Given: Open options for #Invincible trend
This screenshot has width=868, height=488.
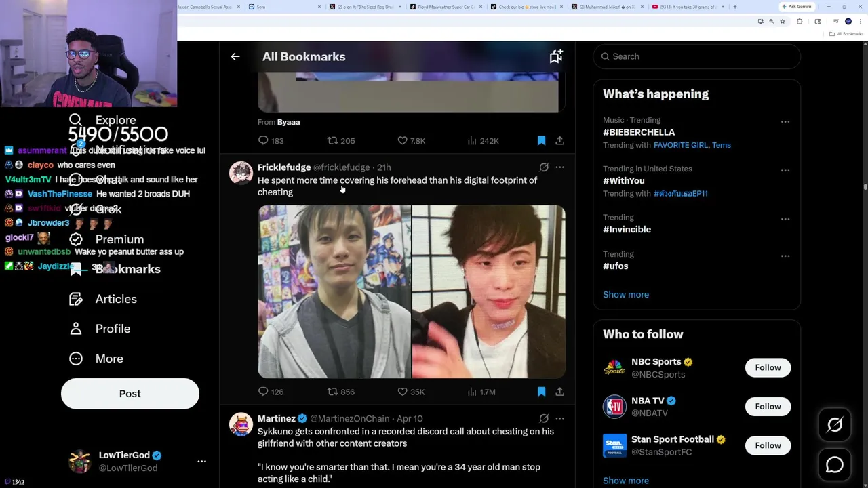Looking at the screenshot, I should pos(785,220).
